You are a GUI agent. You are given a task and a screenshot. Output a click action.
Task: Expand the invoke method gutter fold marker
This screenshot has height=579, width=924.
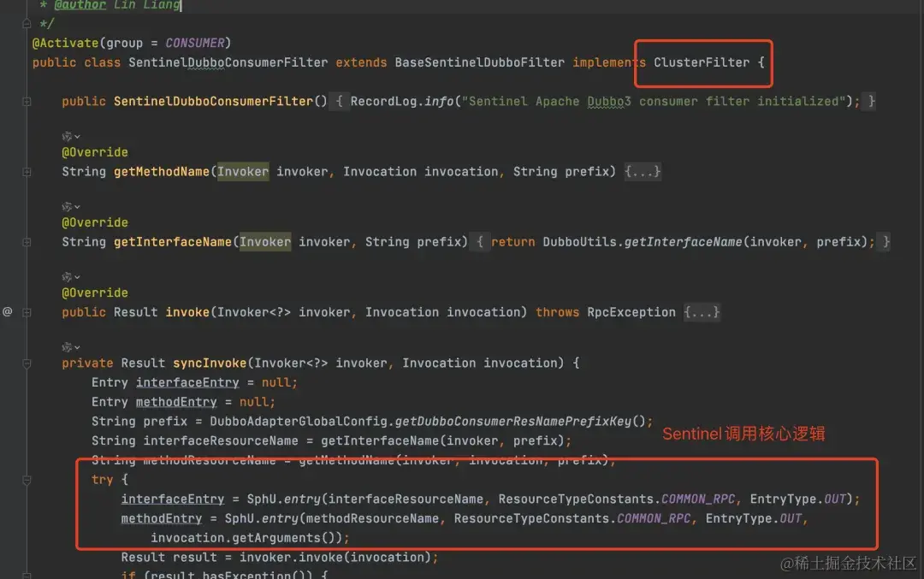pos(27,312)
